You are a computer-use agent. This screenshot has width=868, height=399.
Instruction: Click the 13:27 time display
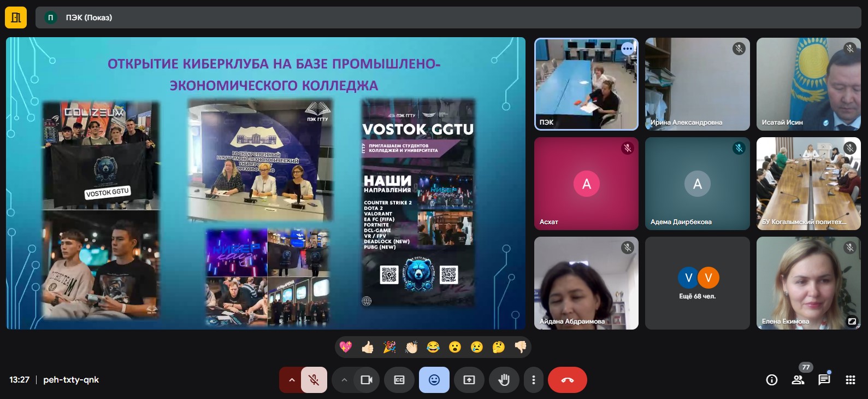(20, 380)
